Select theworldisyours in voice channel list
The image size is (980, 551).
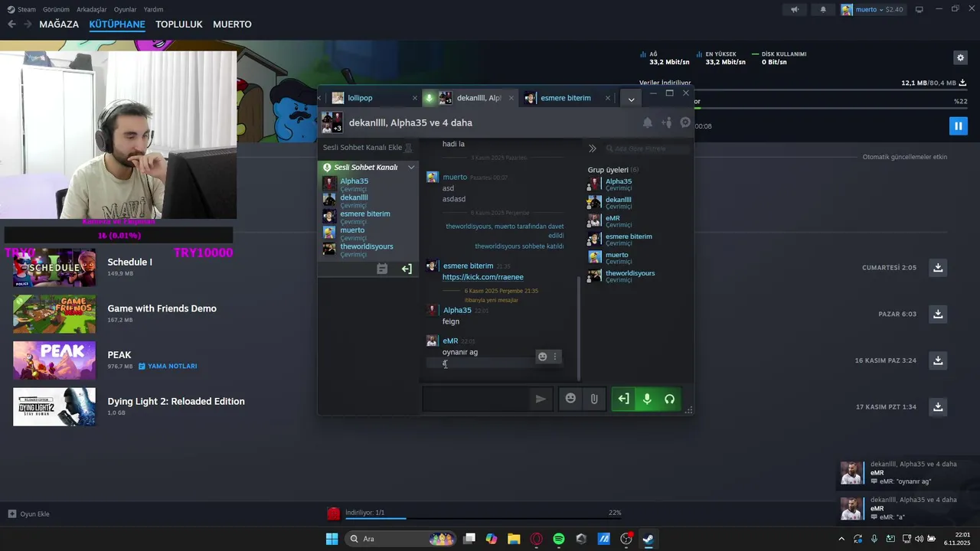click(x=368, y=249)
